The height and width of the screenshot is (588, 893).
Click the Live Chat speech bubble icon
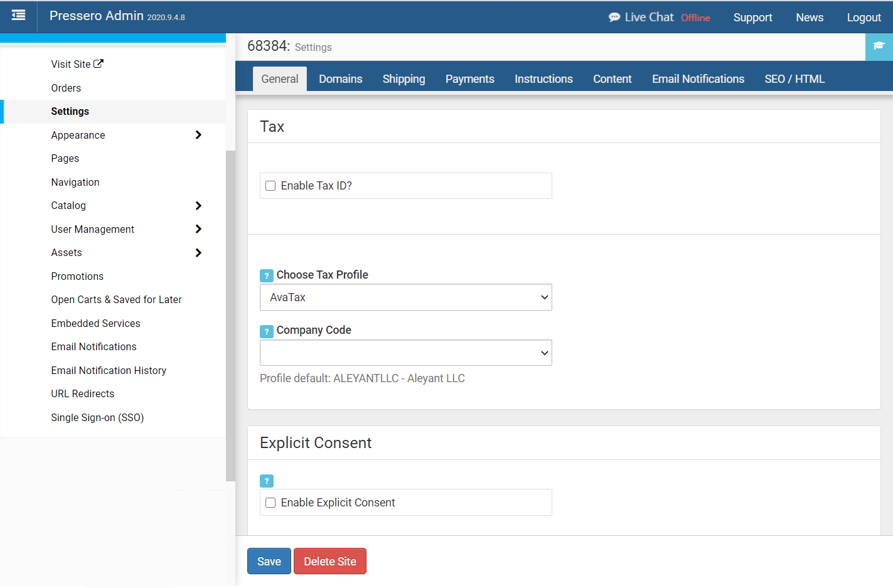coord(614,18)
